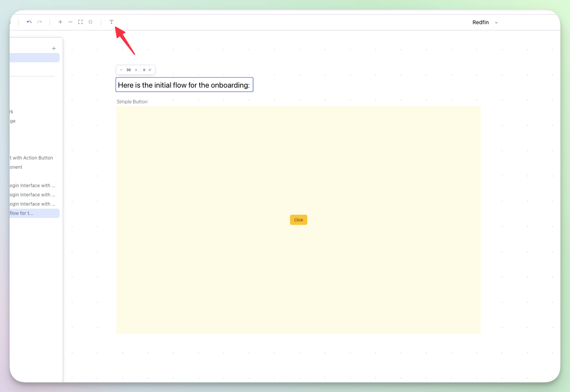Toggle bold on the selected text

point(144,70)
